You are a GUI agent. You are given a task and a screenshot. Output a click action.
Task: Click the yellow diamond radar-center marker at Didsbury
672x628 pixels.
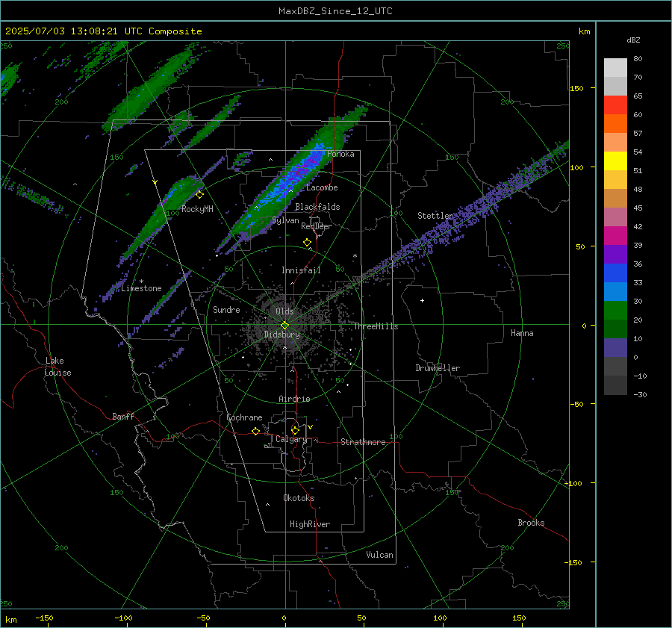coord(285,326)
